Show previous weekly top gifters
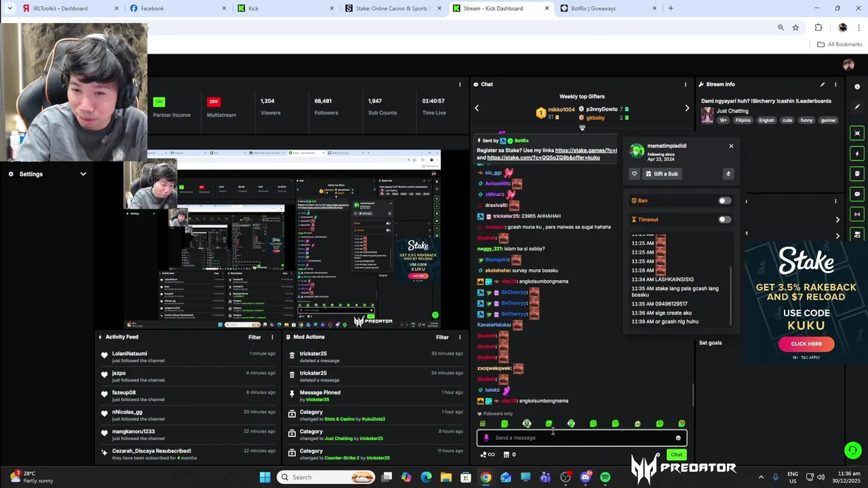 click(x=477, y=108)
